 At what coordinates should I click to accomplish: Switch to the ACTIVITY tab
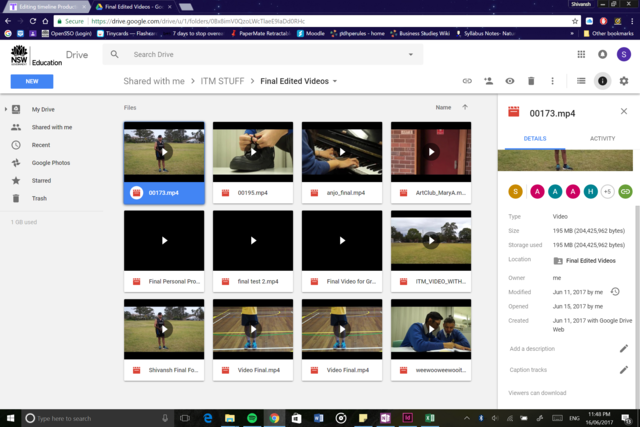coord(602,139)
